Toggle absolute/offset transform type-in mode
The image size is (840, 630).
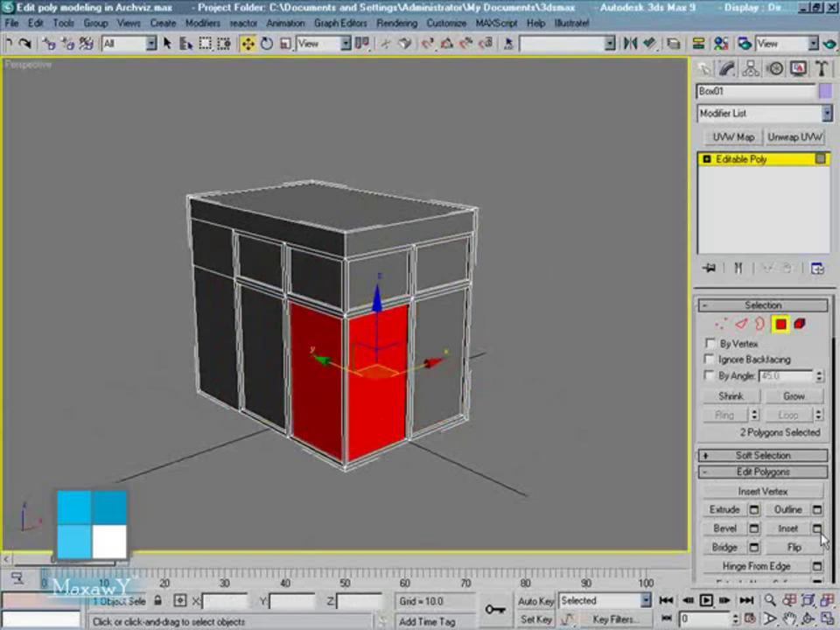point(180,600)
